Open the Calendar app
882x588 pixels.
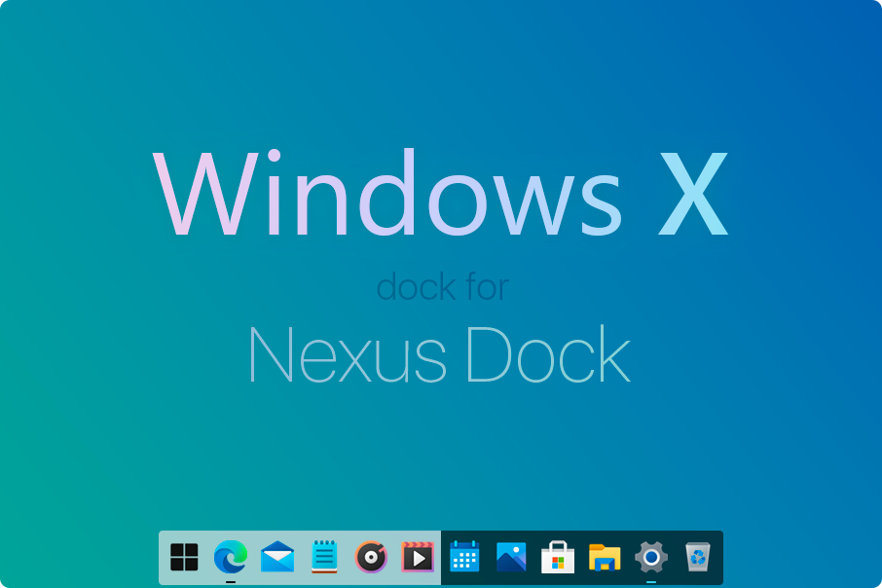(465, 558)
